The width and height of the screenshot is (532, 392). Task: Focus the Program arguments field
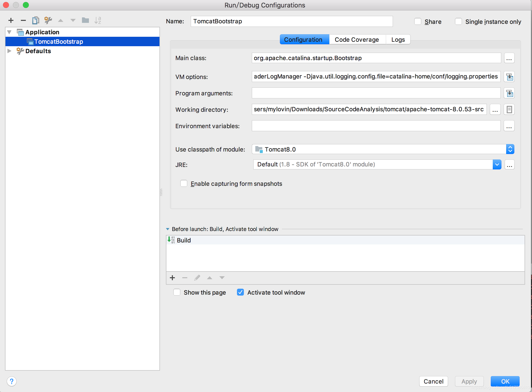coord(376,93)
